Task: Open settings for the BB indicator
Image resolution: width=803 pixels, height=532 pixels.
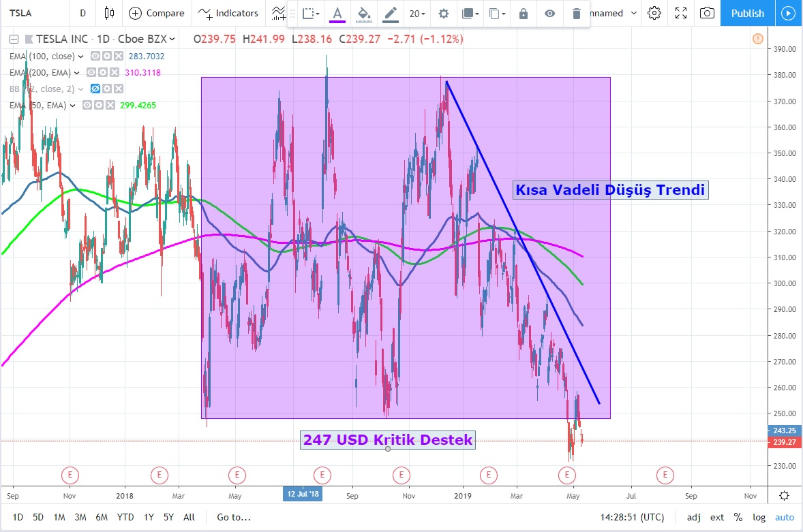Action: [107, 89]
